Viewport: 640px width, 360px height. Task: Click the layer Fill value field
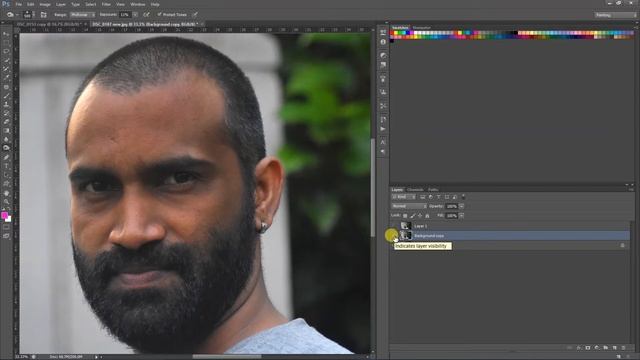click(451, 216)
